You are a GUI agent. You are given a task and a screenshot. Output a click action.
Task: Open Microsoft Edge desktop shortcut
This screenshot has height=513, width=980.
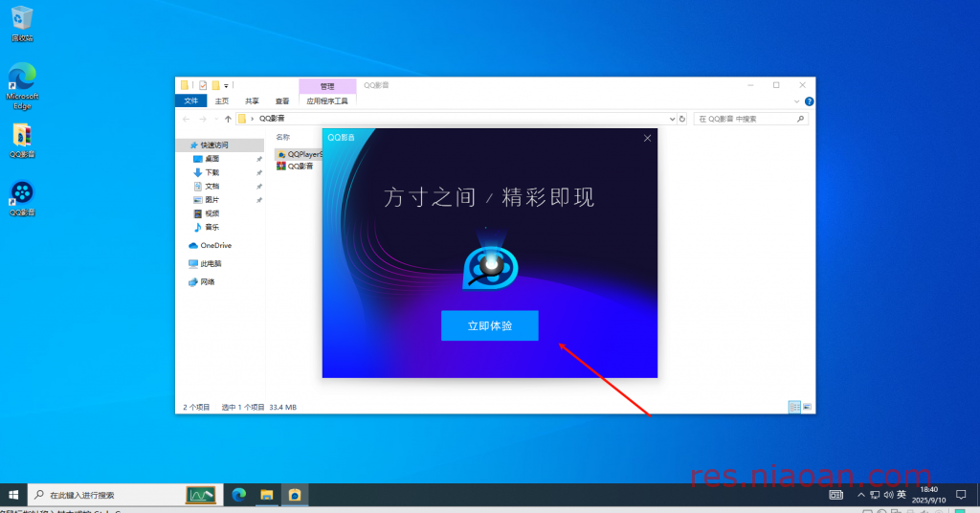point(22,86)
